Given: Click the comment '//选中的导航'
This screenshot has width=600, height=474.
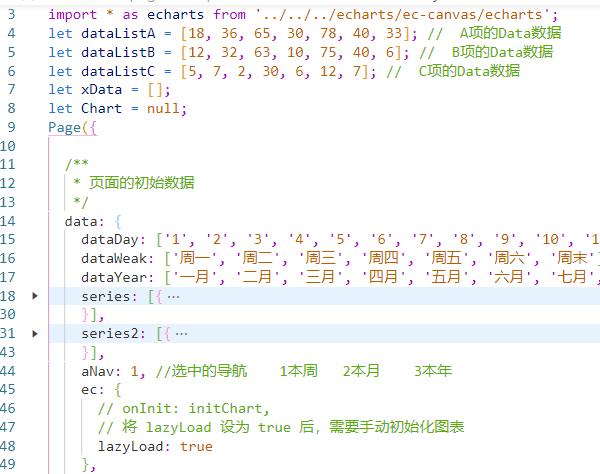Looking at the screenshot, I should point(201,371).
